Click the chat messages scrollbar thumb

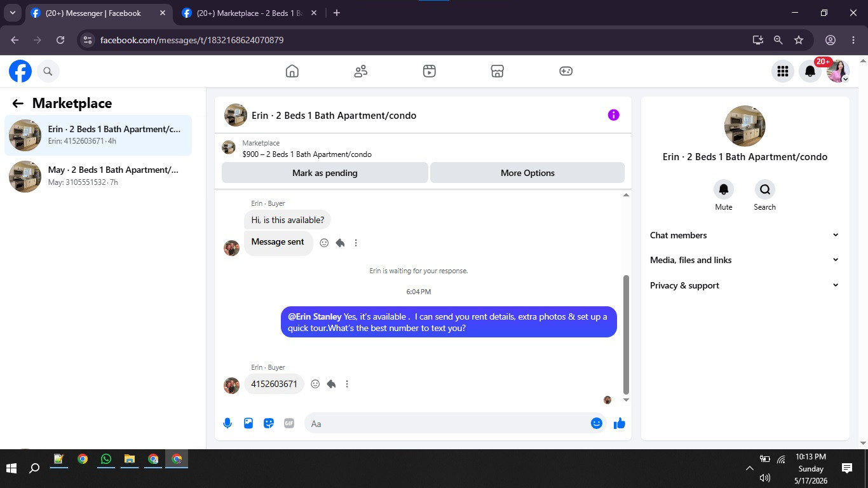(626, 334)
